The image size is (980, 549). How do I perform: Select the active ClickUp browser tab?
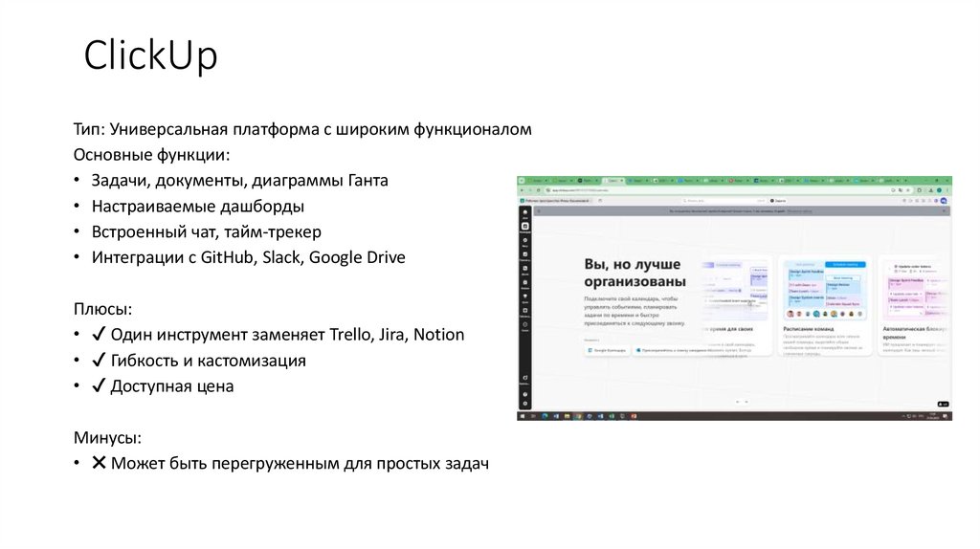coord(613,181)
